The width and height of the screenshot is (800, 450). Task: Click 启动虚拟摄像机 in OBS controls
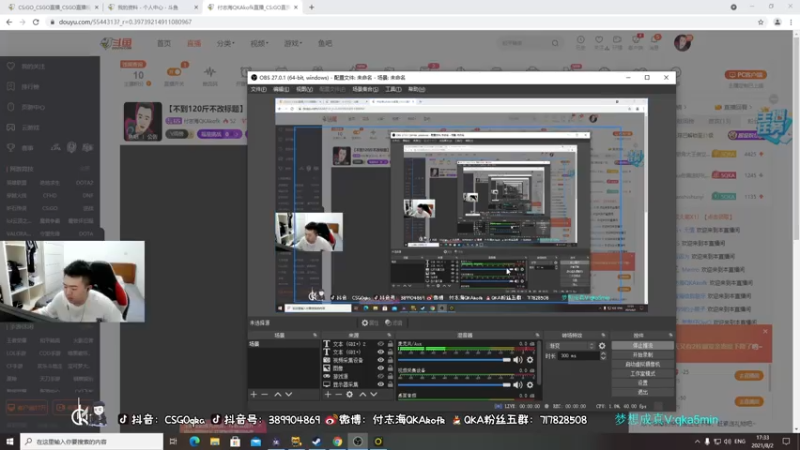(x=642, y=364)
